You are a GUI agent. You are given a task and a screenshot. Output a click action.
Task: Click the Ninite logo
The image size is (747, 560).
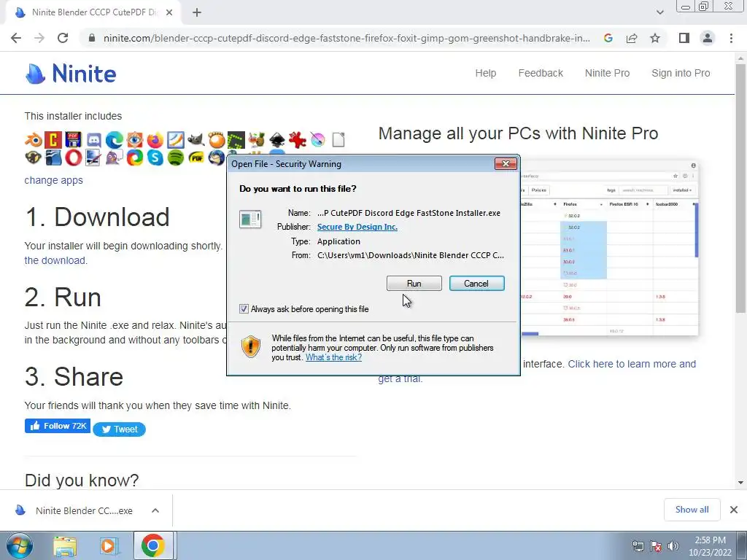click(71, 74)
